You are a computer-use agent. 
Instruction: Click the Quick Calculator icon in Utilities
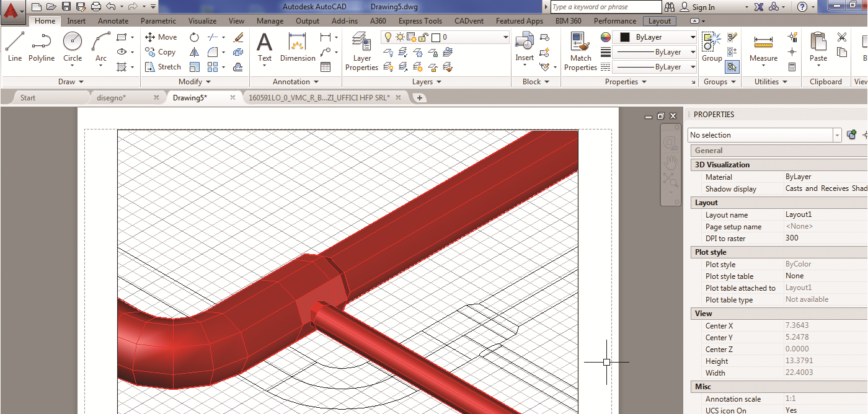pos(792,67)
